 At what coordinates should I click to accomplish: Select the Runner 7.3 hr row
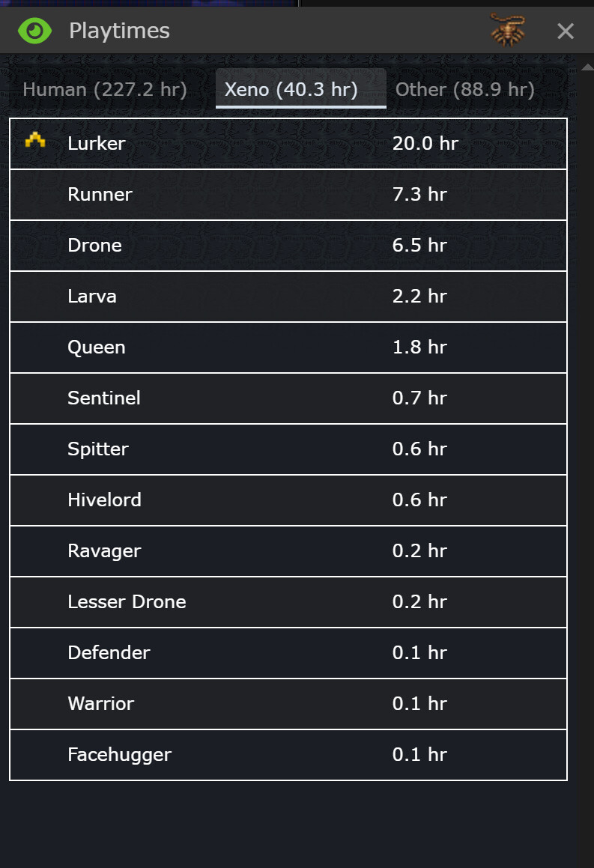pyautogui.click(x=288, y=195)
